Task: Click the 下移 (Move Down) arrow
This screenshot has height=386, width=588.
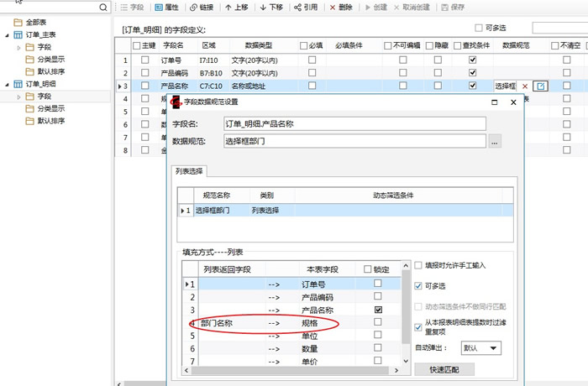Action: coord(264,7)
